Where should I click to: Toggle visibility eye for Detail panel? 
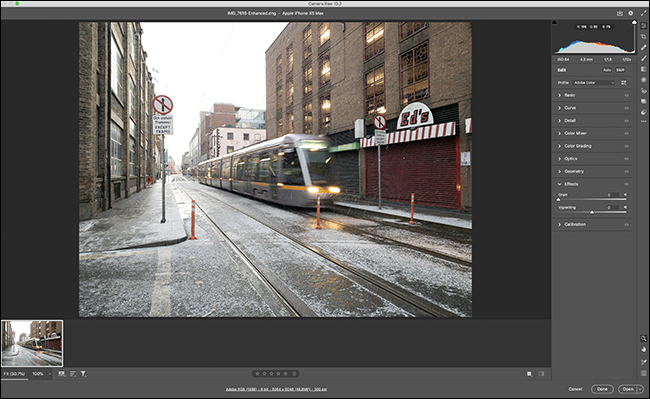[626, 121]
